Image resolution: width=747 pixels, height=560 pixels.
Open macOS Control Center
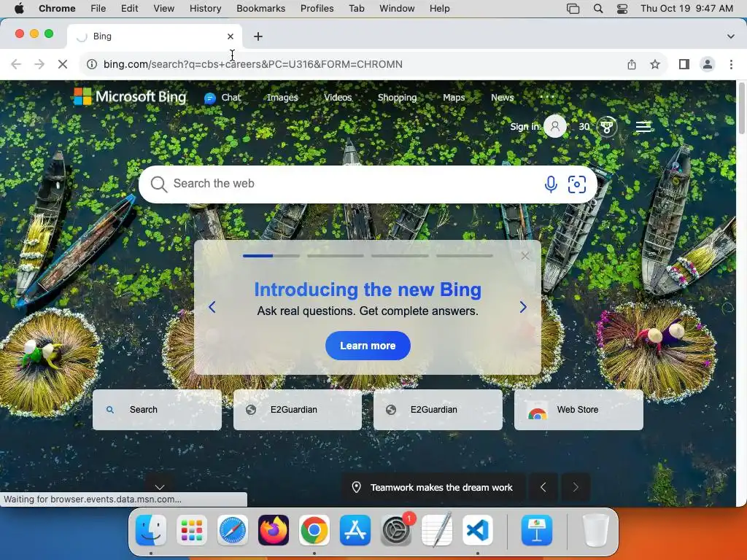pos(622,9)
